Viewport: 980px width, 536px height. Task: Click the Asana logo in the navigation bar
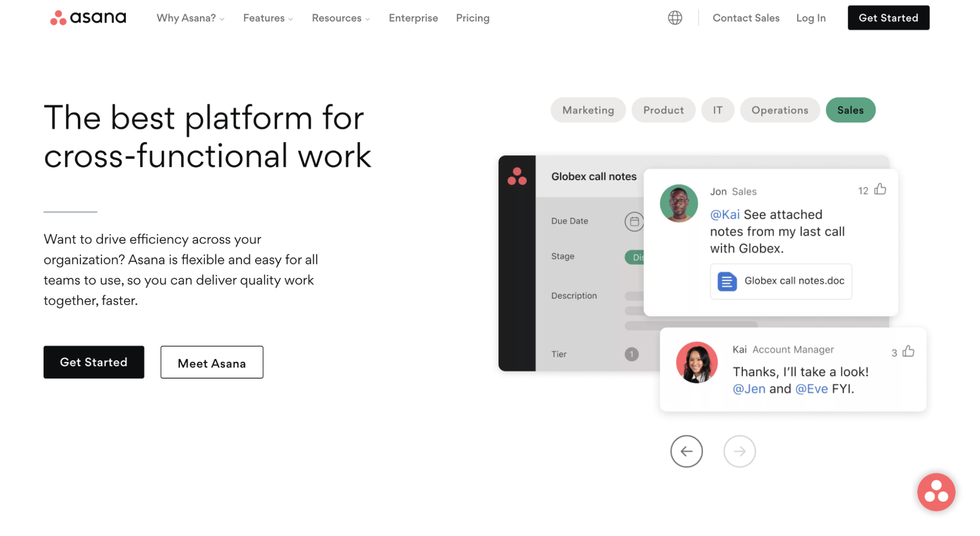(x=87, y=18)
